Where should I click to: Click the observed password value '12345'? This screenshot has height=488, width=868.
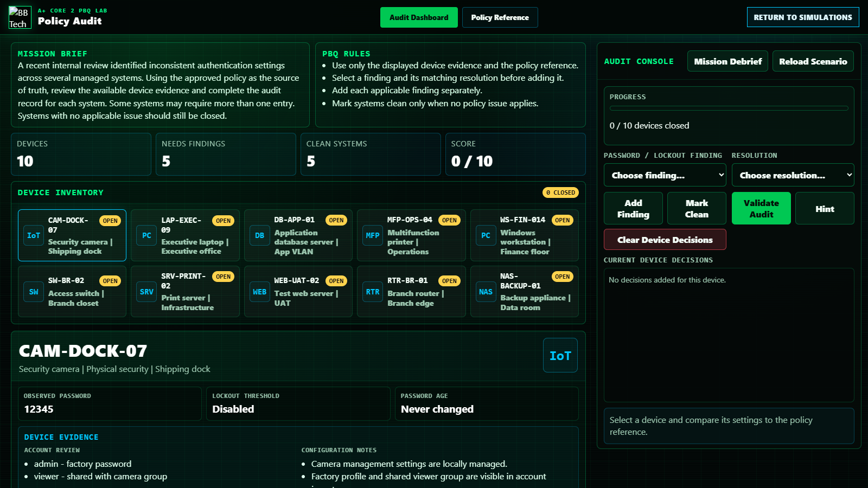pos(39,409)
